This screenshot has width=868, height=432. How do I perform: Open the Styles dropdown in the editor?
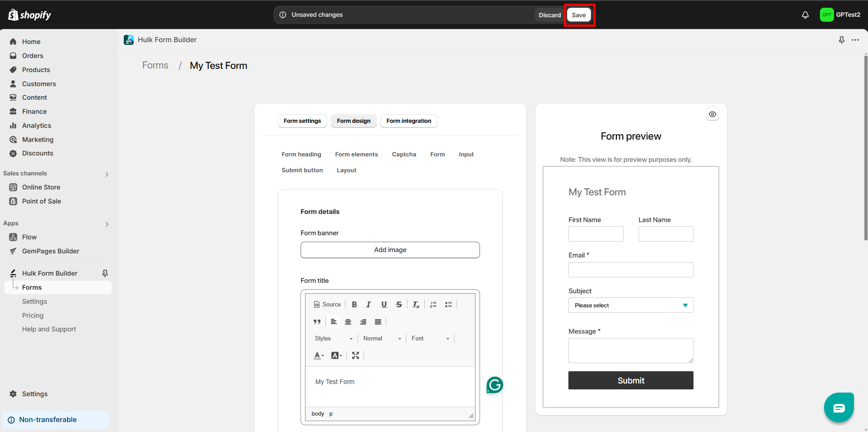click(334, 338)
